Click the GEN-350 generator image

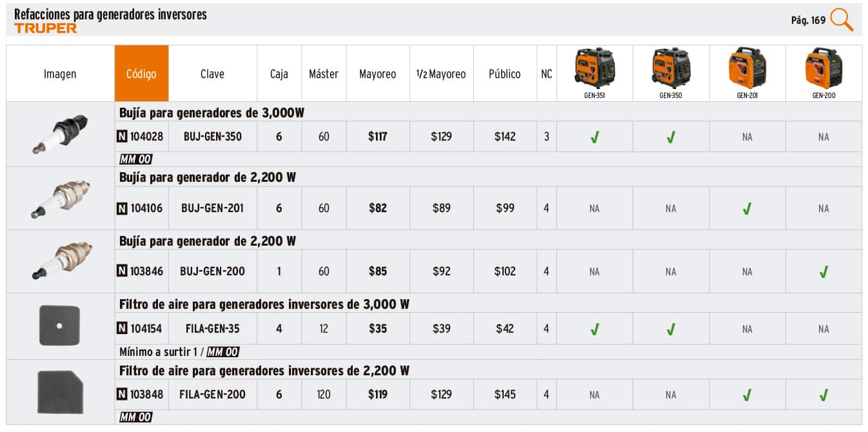pos(671,68)
